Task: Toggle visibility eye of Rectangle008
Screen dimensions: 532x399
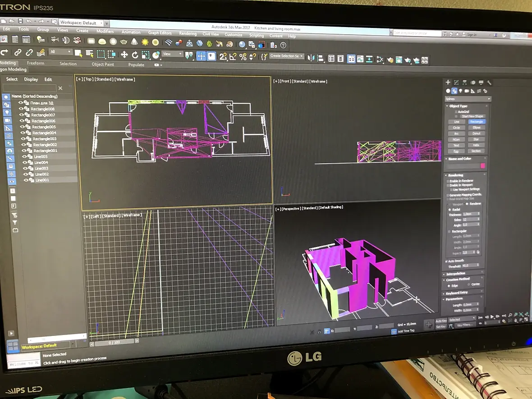Action: pyautogui.click(x=21, y=109)
